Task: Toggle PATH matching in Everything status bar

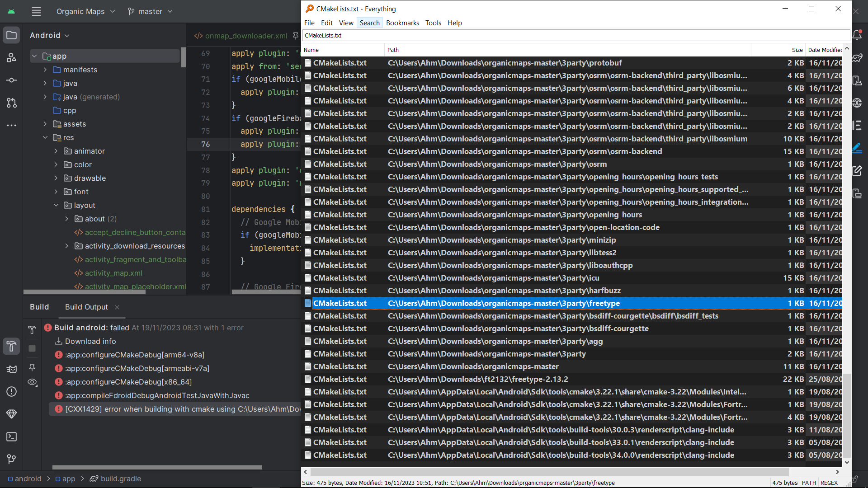Action: (x=809, y=483)
